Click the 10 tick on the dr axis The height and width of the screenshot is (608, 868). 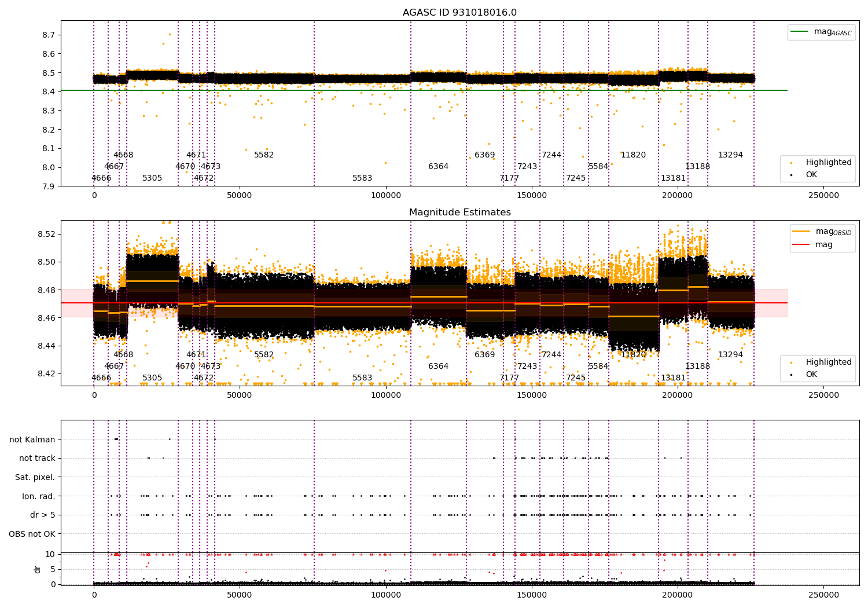50,554
